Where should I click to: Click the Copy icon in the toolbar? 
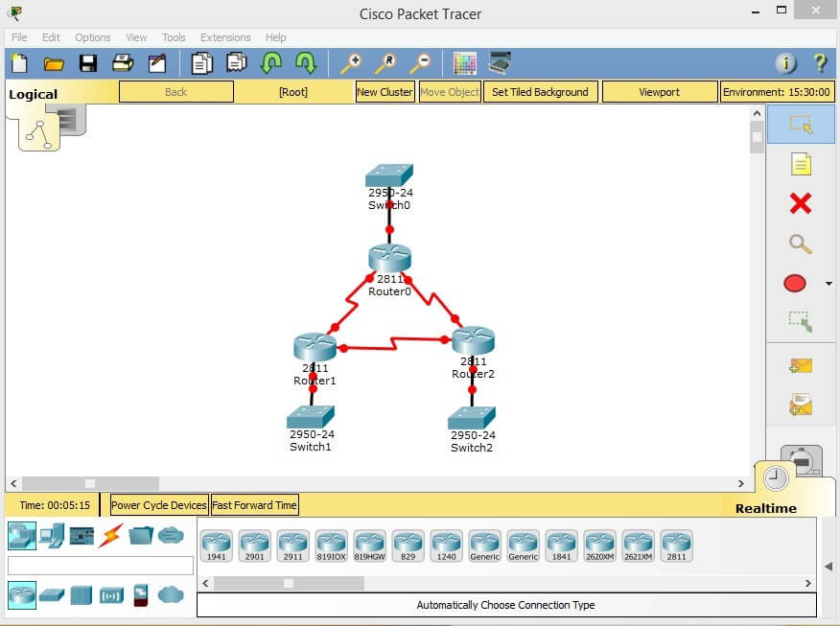click(202, 63)
